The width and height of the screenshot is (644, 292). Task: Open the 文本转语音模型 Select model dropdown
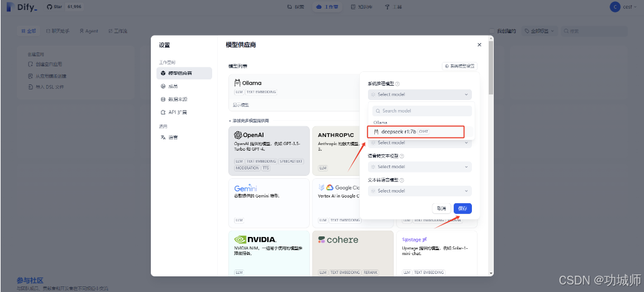tap(420, 191)
